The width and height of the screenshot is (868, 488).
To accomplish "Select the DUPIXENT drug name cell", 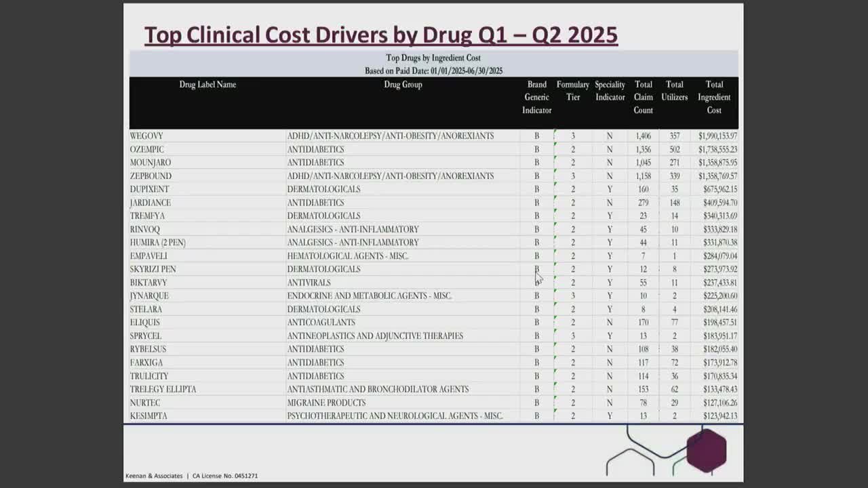I will [149, 189].
